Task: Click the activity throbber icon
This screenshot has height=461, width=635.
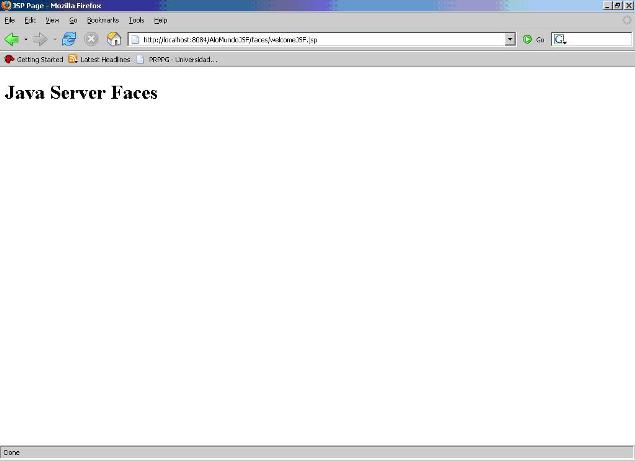Action: coord(627,20)
